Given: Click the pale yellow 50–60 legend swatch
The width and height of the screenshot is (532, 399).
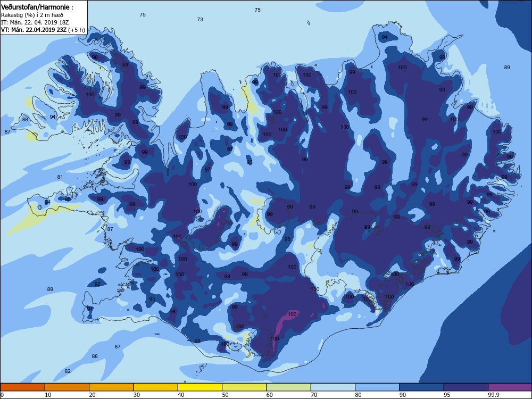Looking at the screenshot, I should click(244, 387).
